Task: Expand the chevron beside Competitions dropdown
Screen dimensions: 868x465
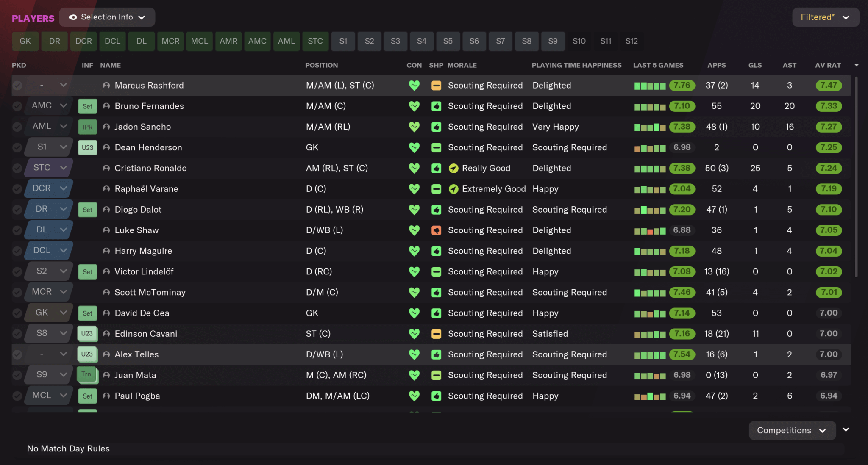Action: point(846,429)
